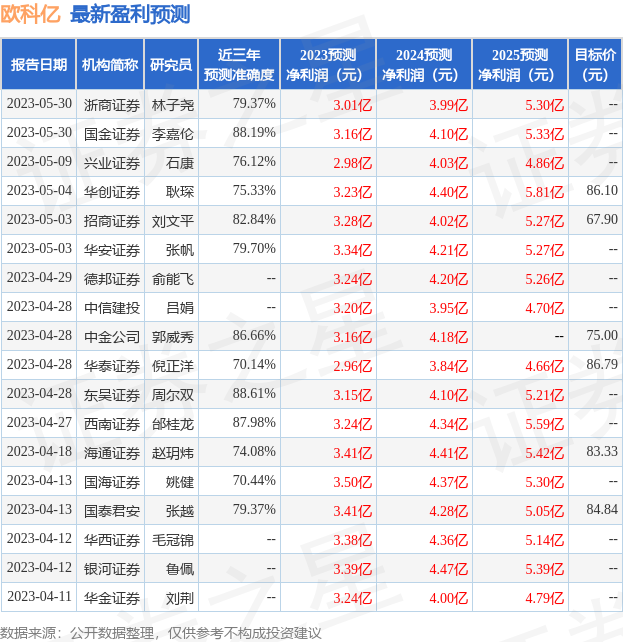This screenshot has height=642, width=623.
Task: Click researcher name 赵玥炜
Action: click(173, 453)
